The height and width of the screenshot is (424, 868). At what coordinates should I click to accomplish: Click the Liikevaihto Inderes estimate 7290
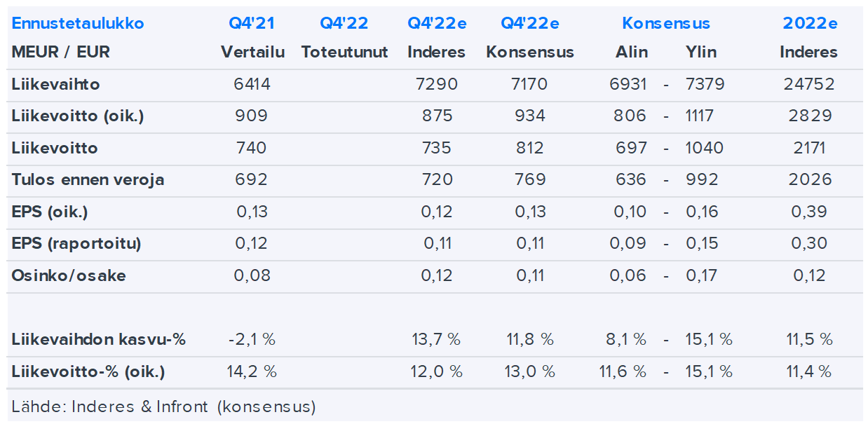(436, 85)
